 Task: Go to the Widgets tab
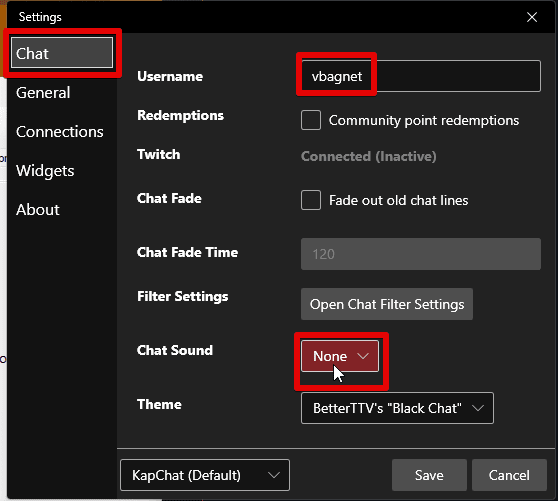tap(45, 171)
